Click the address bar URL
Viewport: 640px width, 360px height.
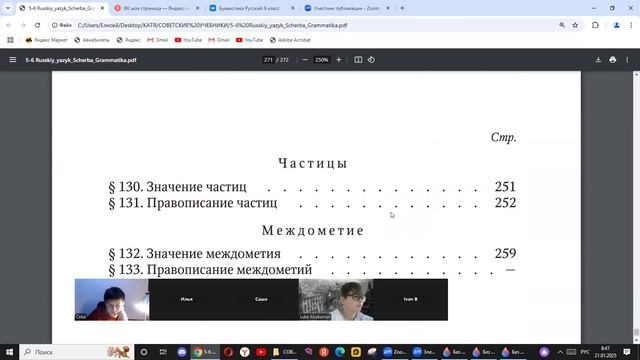point(212,25)
